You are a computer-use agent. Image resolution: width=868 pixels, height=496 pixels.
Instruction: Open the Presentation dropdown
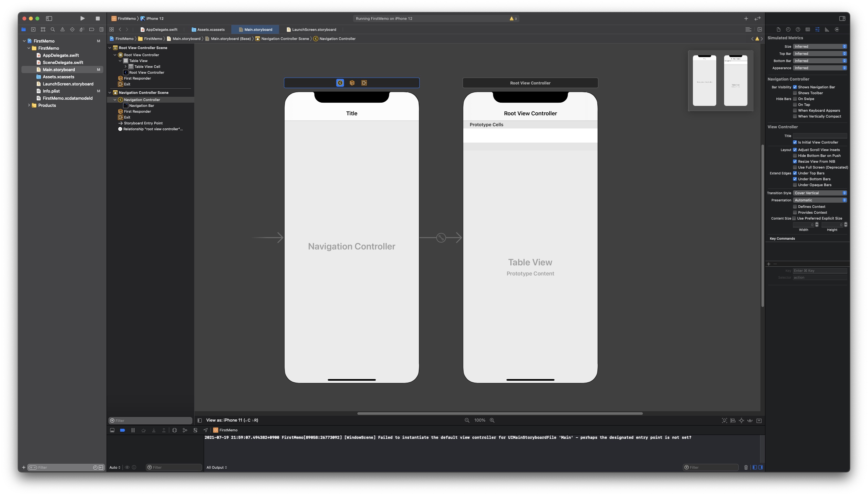pos(820,200)
